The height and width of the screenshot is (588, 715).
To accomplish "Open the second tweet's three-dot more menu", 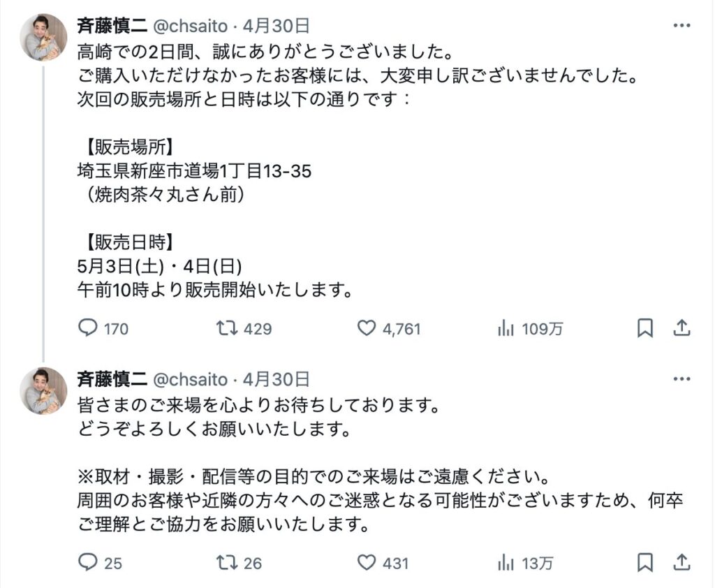I will [681, 379].
